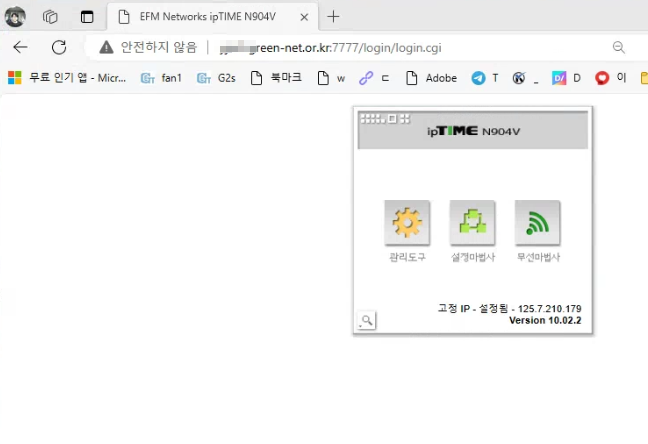Click the magnifier icon in router panel
The height and width of the screenshot is (444, 648).
pyautogui.click(x=366, y=320)
